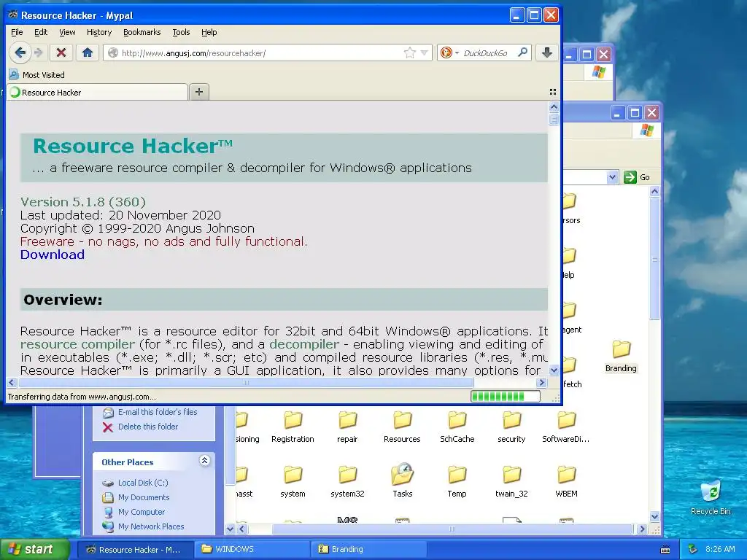Viewport: 747px width, 560px height.
Task: Select the Registration folder
Action: point(293,427)
